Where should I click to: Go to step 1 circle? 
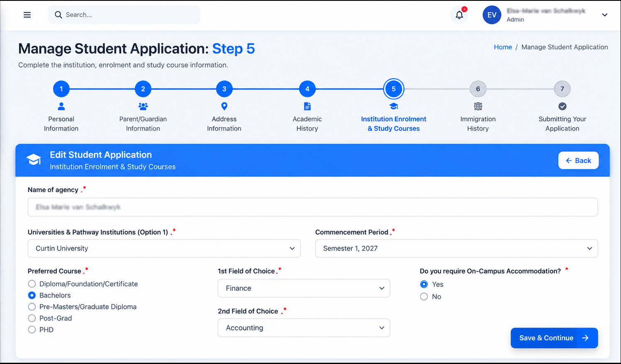tap(61, 89)
